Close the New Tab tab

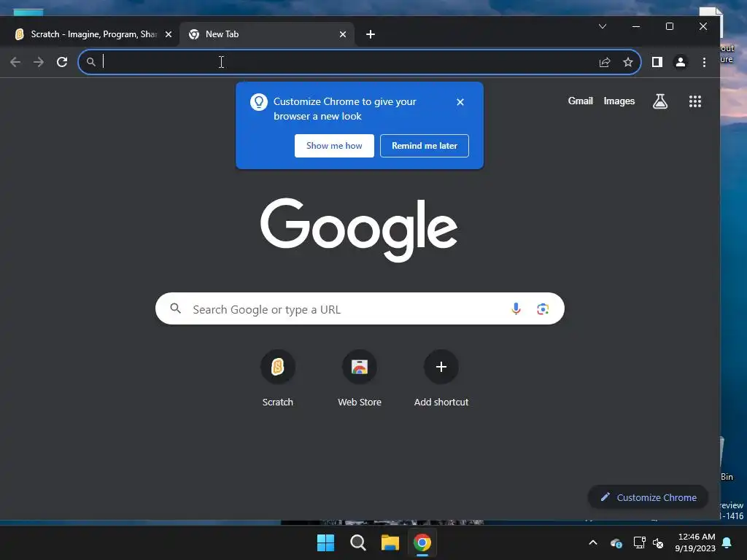(343, 34)
